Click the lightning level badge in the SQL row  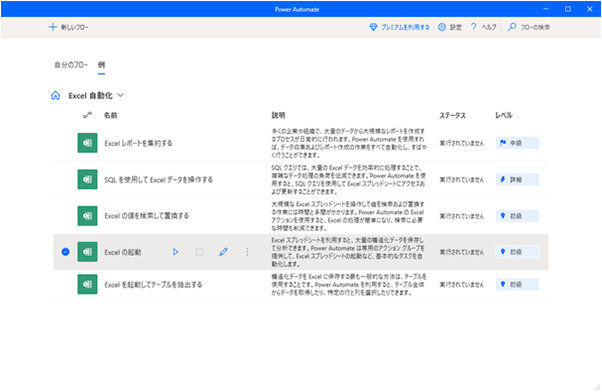point(517,179)
